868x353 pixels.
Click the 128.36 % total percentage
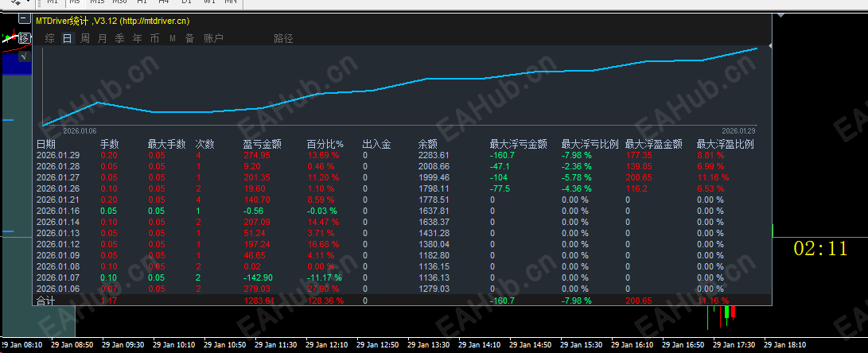[325, 301]
